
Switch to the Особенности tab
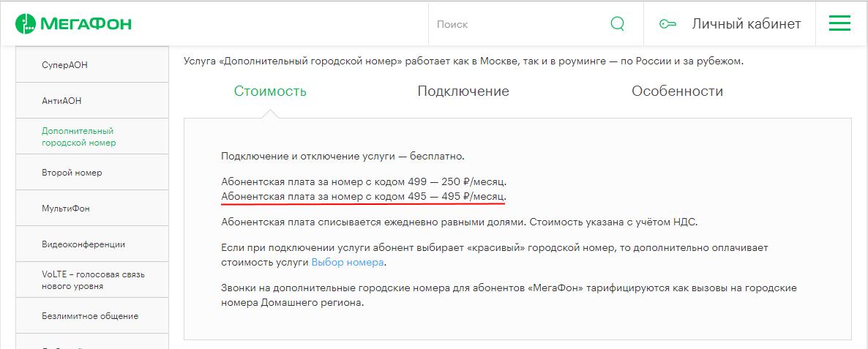[678, 91]
